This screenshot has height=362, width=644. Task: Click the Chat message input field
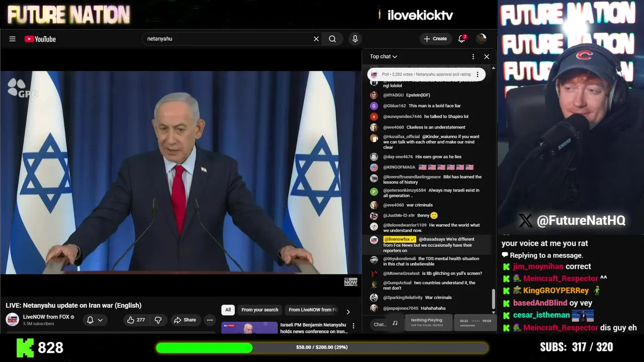click(x=379, y=324)
